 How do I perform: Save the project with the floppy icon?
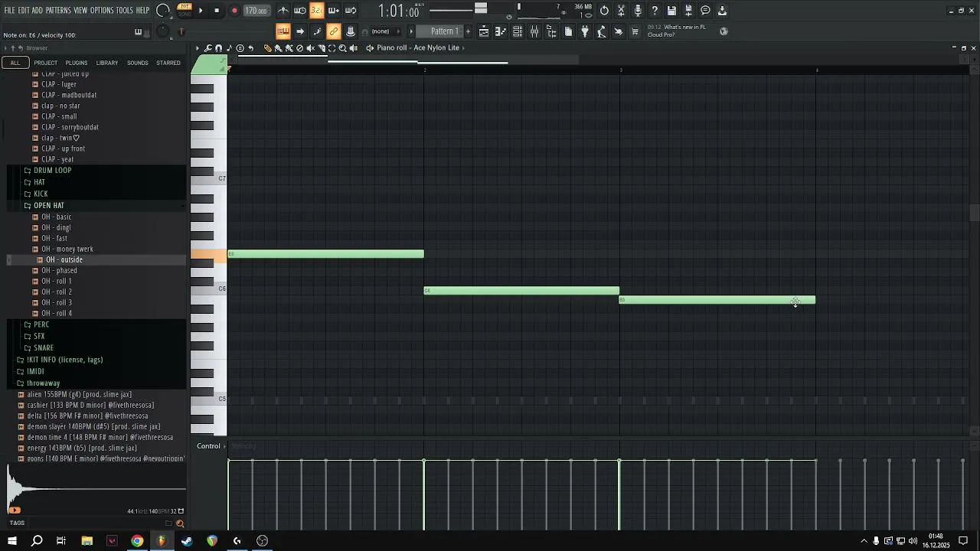(671, 10)
